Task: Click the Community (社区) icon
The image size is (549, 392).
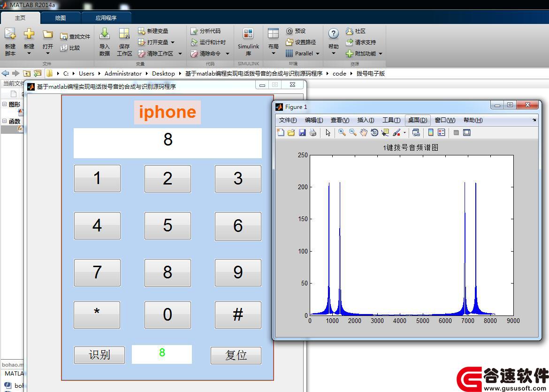Action: point(350,31)
